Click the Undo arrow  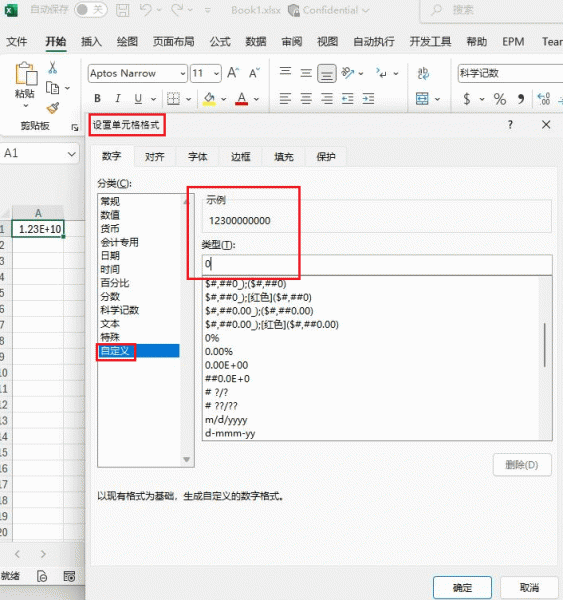point(145,10)
